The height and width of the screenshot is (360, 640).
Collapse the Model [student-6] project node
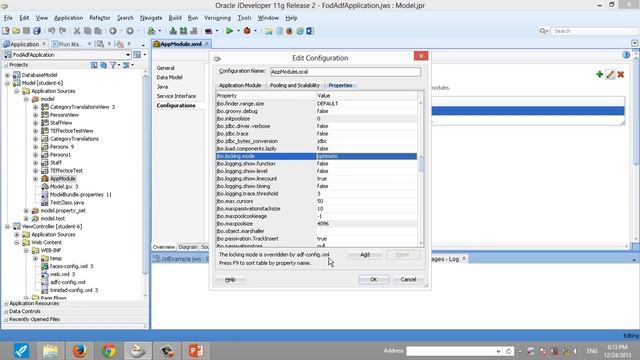7,83
